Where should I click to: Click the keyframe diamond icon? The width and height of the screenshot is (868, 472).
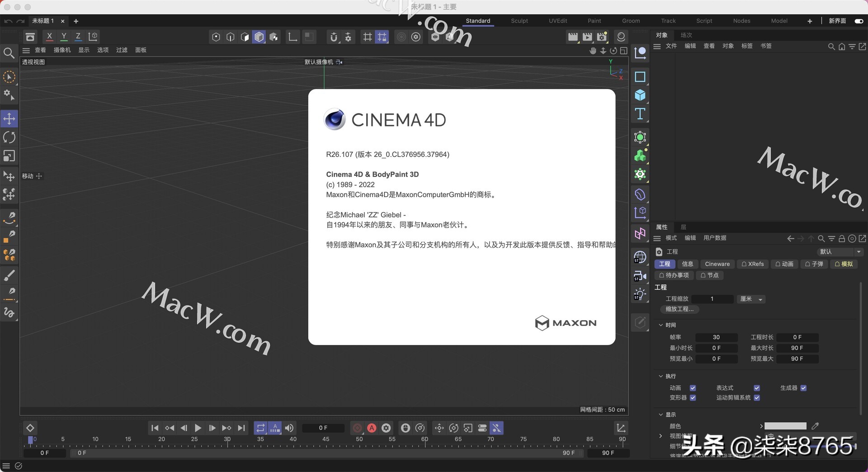[30, 428]
